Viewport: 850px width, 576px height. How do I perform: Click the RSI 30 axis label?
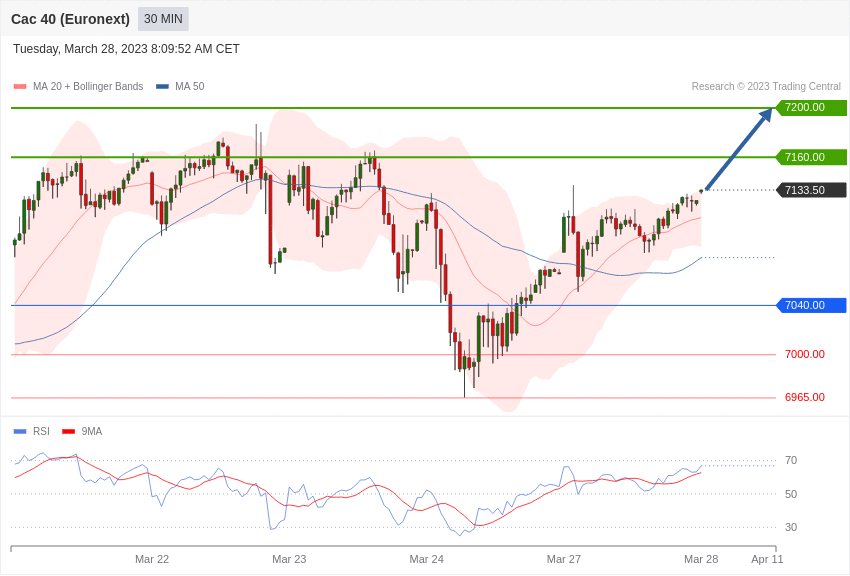click(x=791, y=527)
